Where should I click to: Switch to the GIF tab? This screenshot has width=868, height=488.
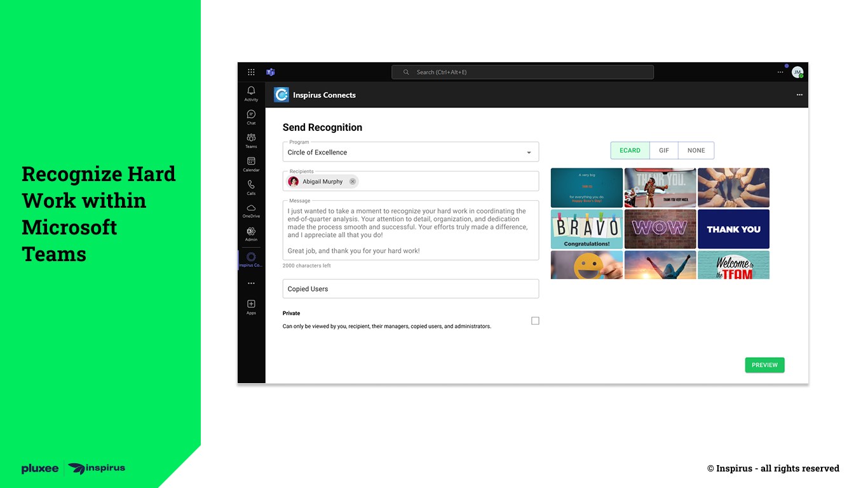(x=664, y=151)
